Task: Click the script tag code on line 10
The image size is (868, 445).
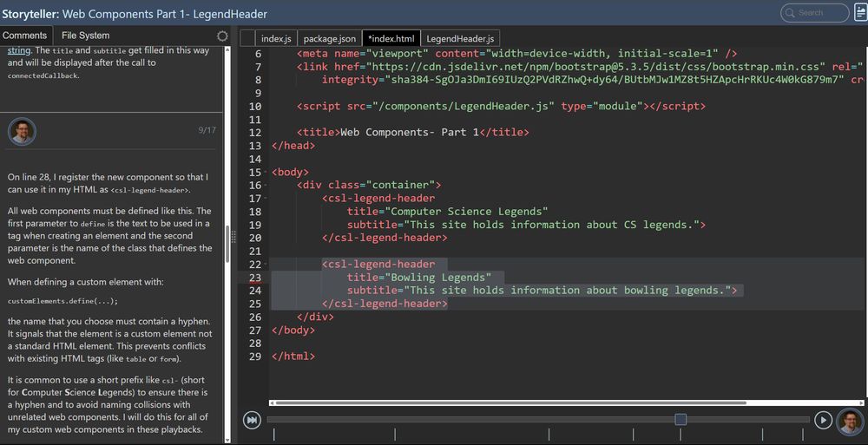Action: click(501, 107)
